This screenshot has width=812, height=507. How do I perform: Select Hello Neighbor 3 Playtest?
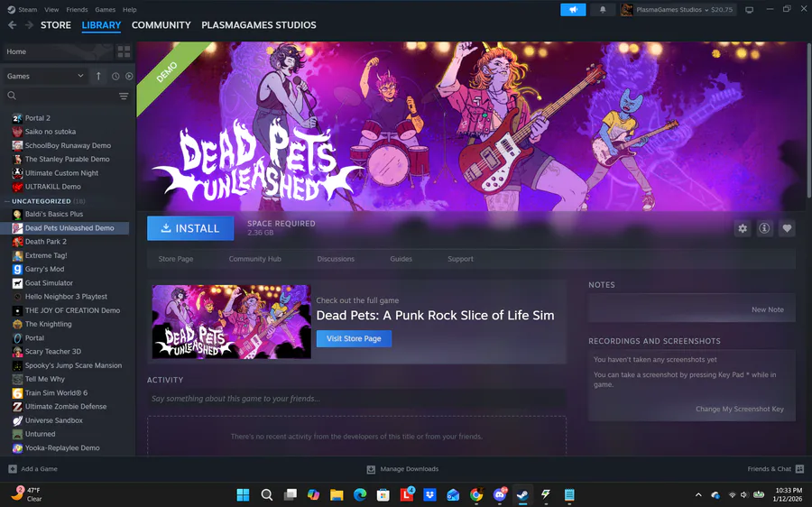[x=66, y=297]
